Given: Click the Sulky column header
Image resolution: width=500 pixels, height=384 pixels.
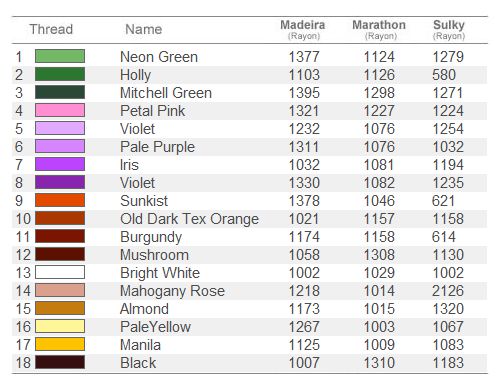Looking at the screenshot, I should 449,29.
